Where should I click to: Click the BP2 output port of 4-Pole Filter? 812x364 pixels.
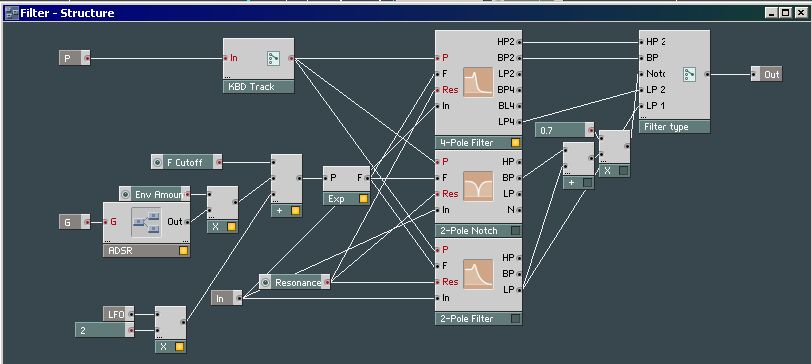[x=519, y=58]
